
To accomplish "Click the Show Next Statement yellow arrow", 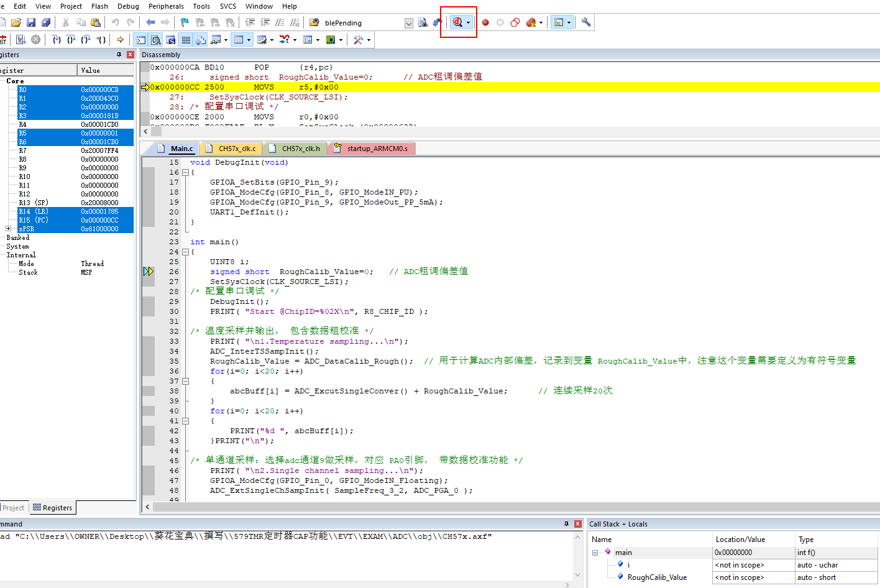I will coord(121,40).
